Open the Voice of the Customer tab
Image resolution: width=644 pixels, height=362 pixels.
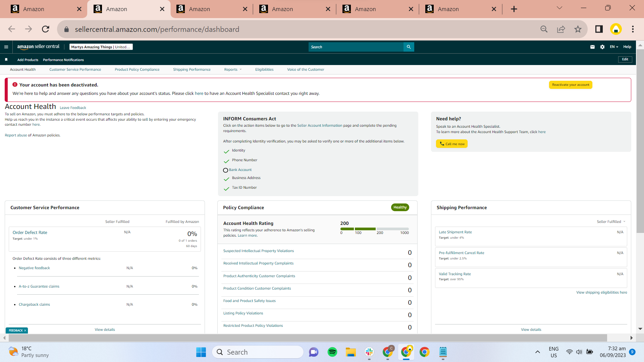[306, 69]
